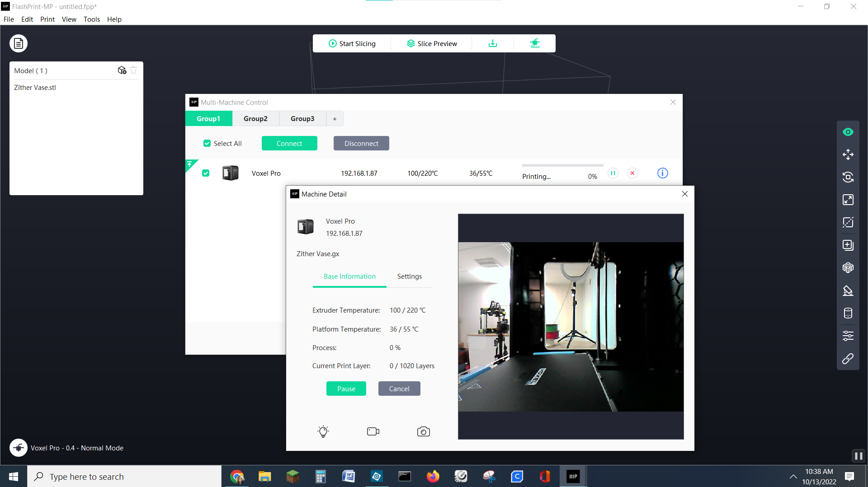The width and height of the screenshot is (868, 487).
Task: Open the File menu
Action: coord(9,19)
